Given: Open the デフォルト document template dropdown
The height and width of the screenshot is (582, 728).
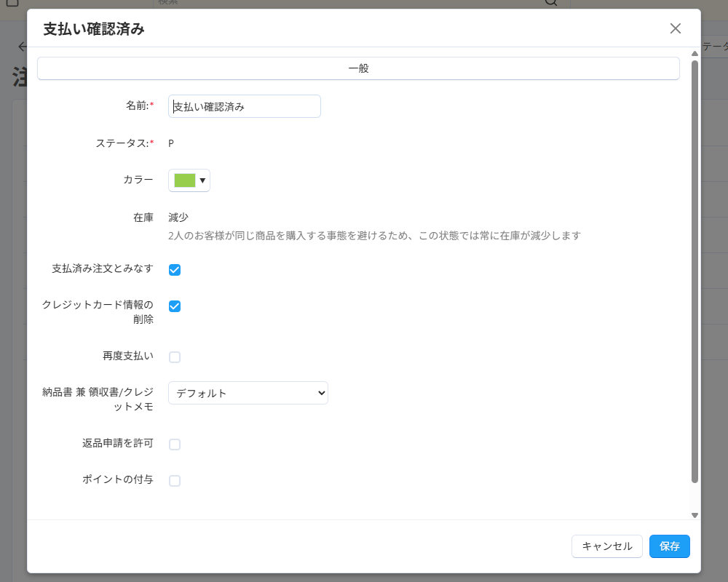Looking at the screenshot, I should [x=248, y=393].
